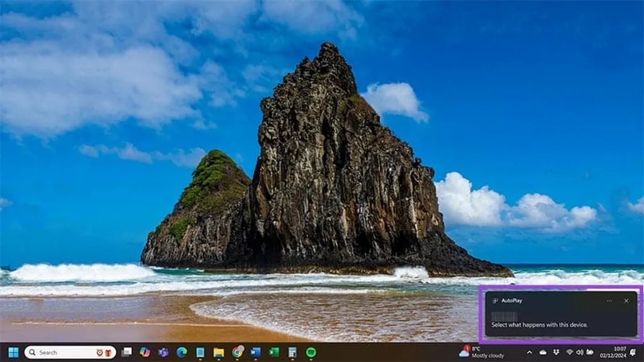Launch Microsoft Copilot from the taskbar

pyautogui.click(x=145, y=353)
